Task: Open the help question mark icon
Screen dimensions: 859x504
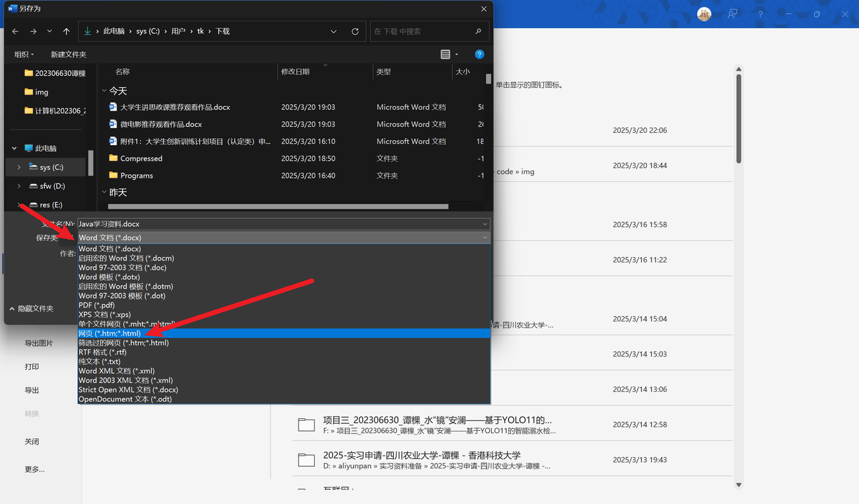Action: click(479, 54)
